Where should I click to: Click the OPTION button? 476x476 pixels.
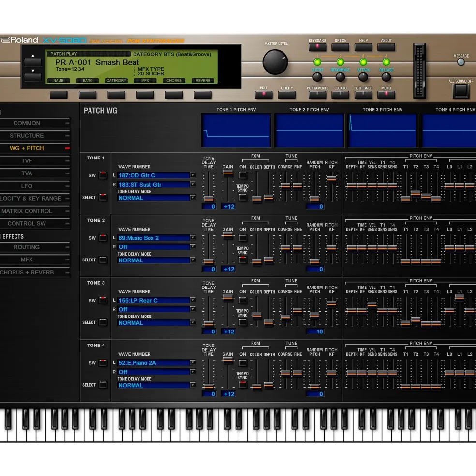click(340, 47)
